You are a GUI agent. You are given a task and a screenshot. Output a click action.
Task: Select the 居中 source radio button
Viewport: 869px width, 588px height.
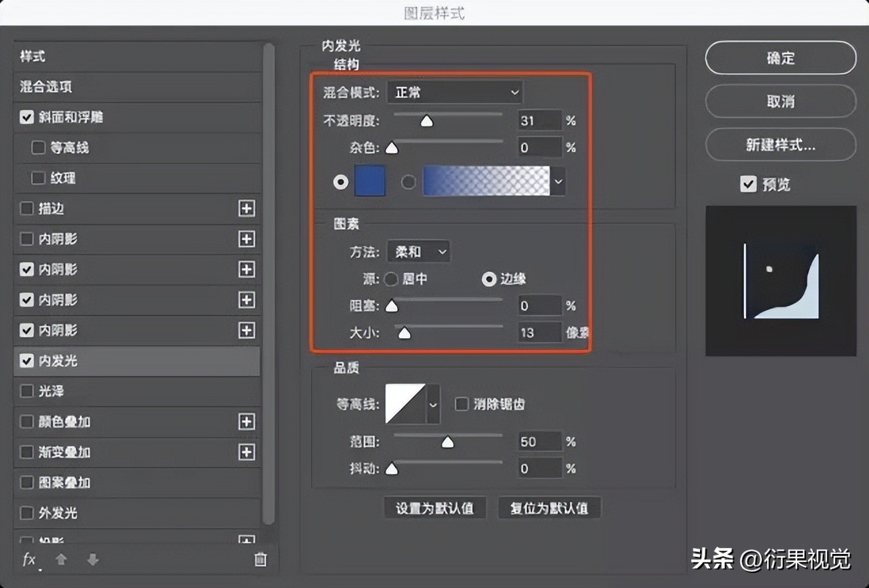(391, 278)
